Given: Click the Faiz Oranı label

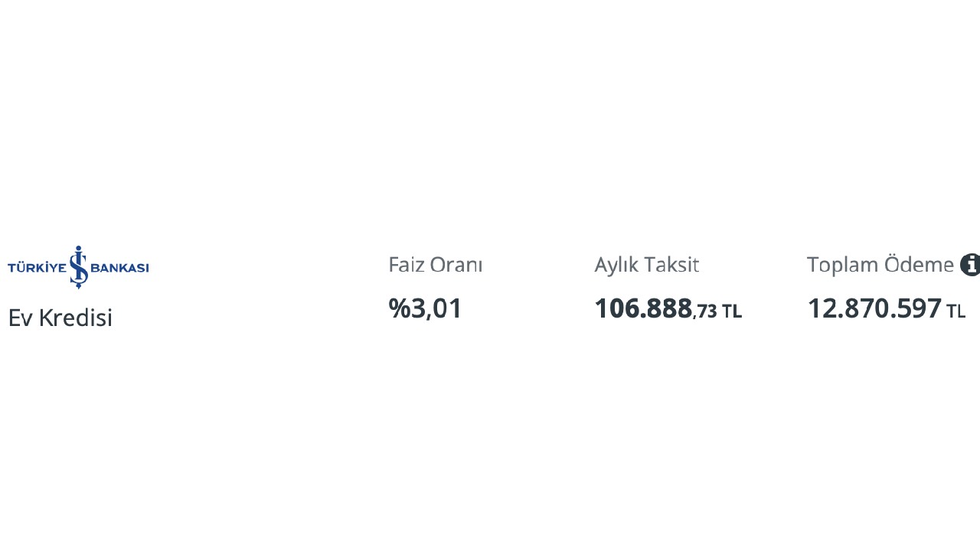Looking at the screenshot, I should click(435, 265).
